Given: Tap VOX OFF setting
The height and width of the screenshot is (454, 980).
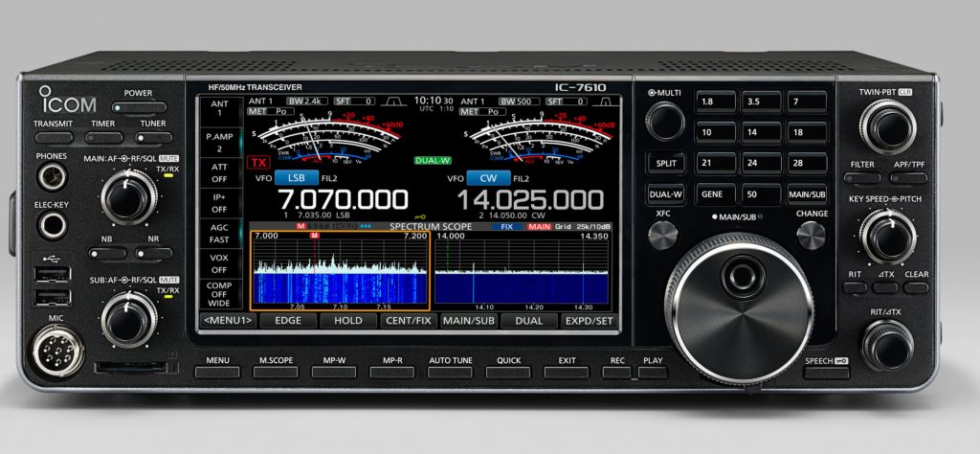Looking at the screenshot, I should [219, 264].
